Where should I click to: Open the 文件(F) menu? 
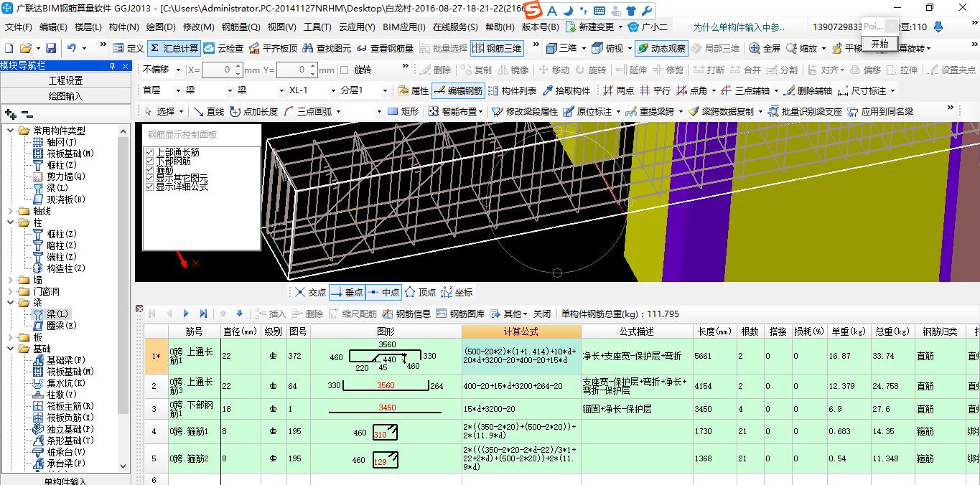[x=19, y=27]
